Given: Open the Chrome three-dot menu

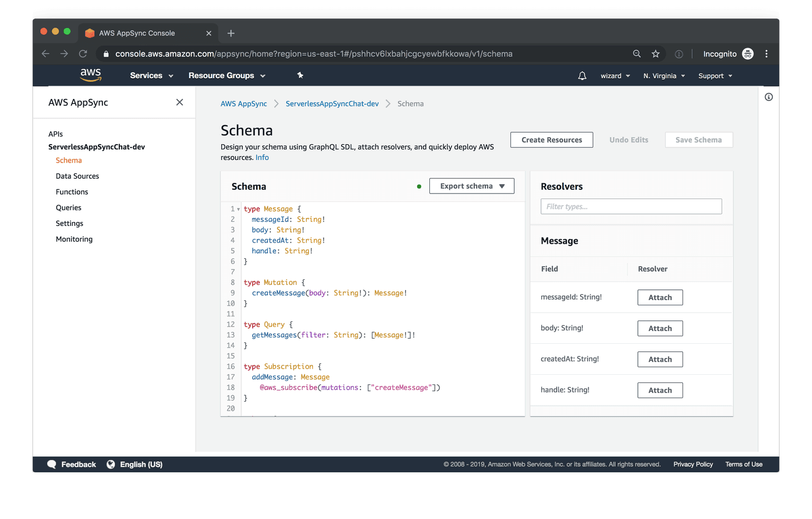Looking at the screenshot, I should coord(766,54).
